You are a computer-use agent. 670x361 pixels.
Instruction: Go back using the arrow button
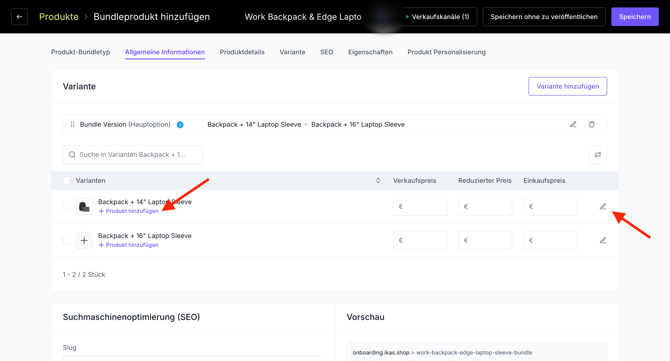point(19,17)
